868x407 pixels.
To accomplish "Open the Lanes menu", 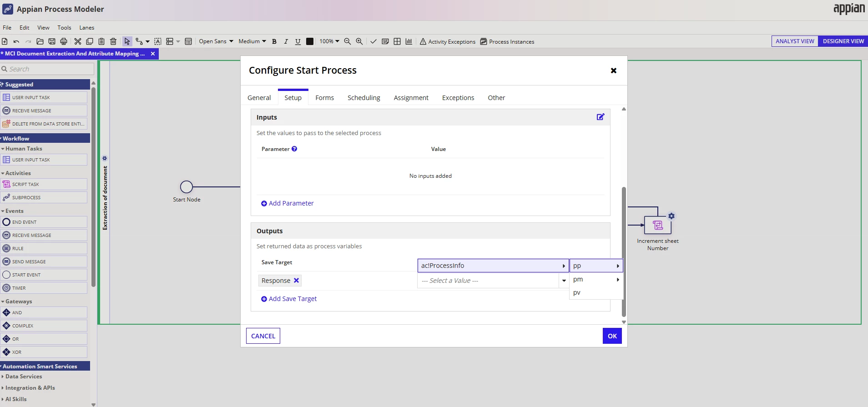I will pos(87,28).
